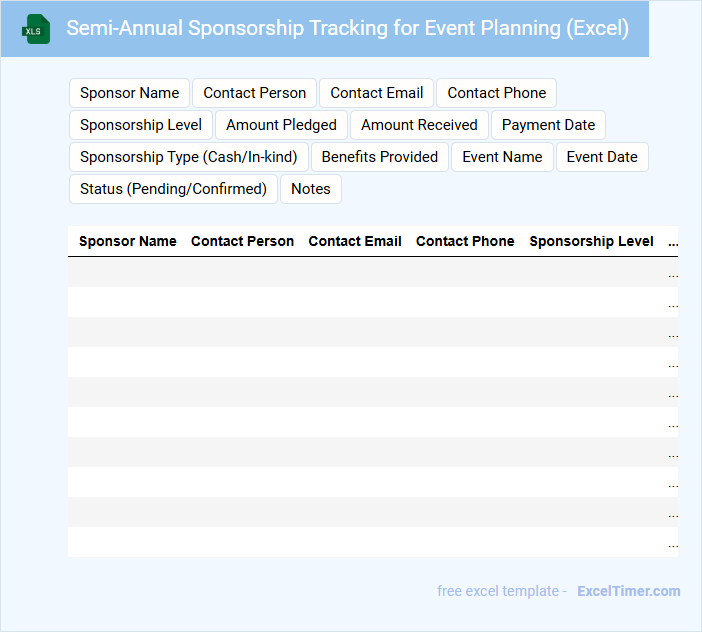
Task: Select the Payment Date tag
Action: pyautogui.click(x=548, y=125)
